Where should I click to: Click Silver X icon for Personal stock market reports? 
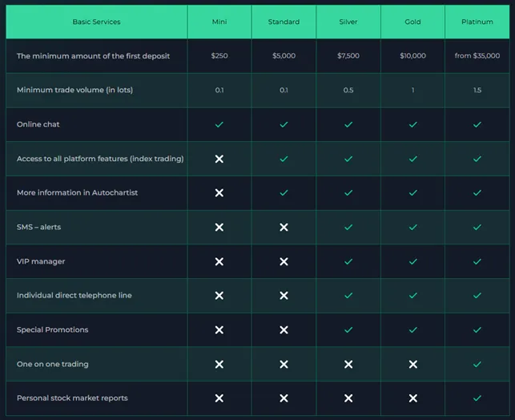(x=348, y=398)
